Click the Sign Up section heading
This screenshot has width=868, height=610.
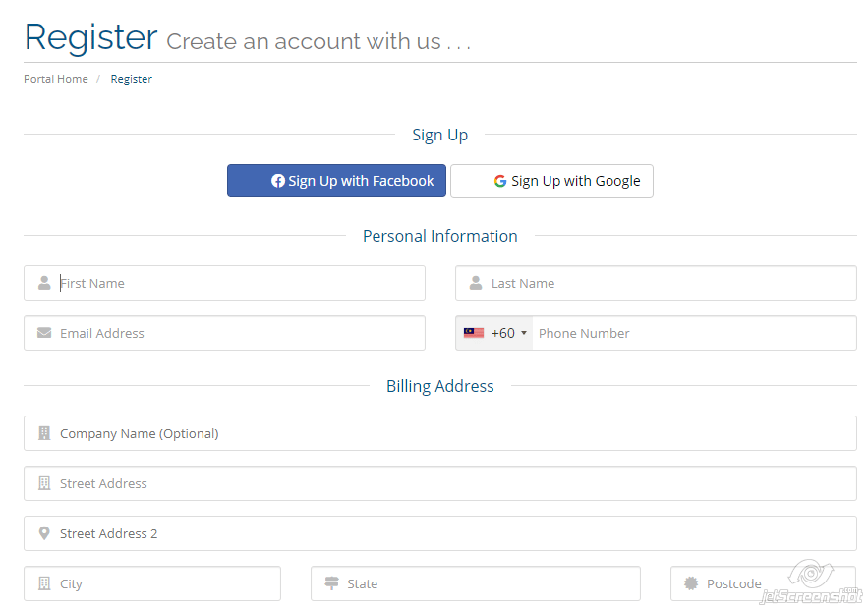pyautogui.click(x=440, y=135)
